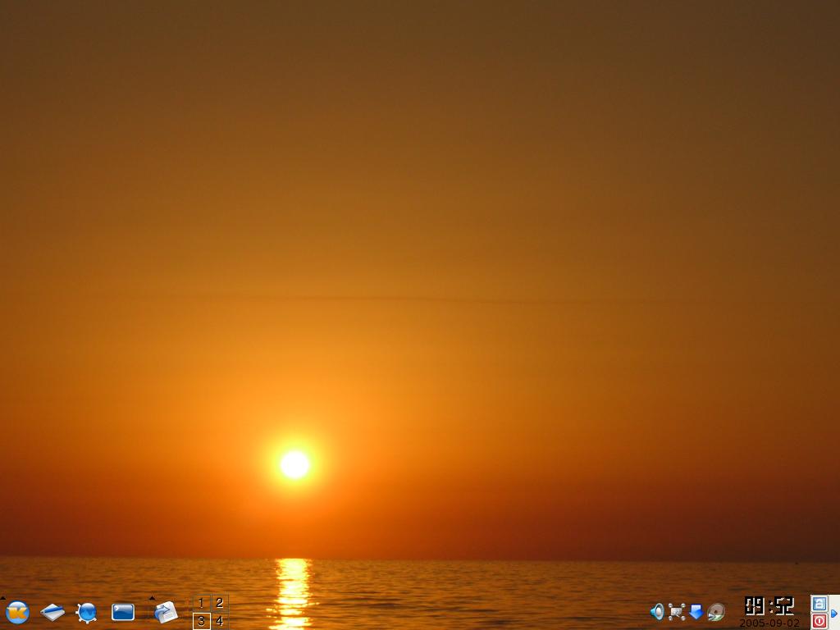This screenshot has width=840, height=630.
Task: Switch to virtual desktop 1
Action: tap(201, 603)
